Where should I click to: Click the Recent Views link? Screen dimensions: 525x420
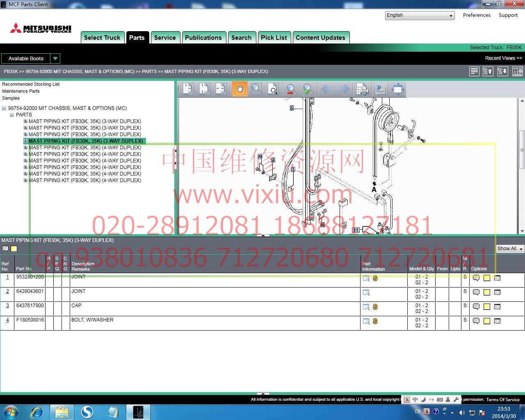pos(503,58)
